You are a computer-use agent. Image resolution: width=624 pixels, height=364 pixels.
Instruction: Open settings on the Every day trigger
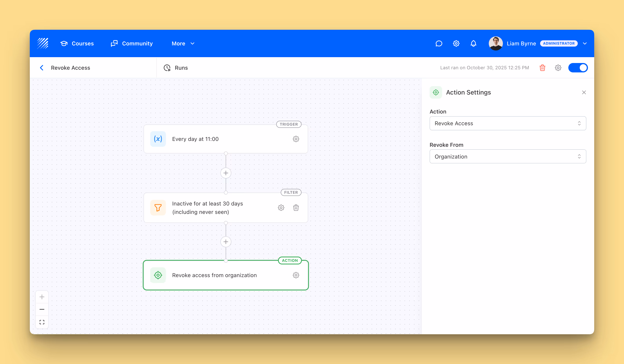pos(296,139)
